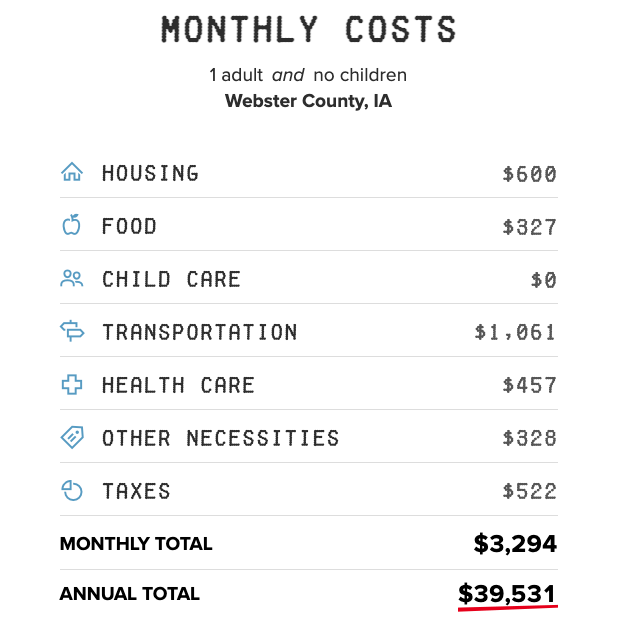618x617 pixels.
Task: Click the Other Necessities label
Action: 220,438
